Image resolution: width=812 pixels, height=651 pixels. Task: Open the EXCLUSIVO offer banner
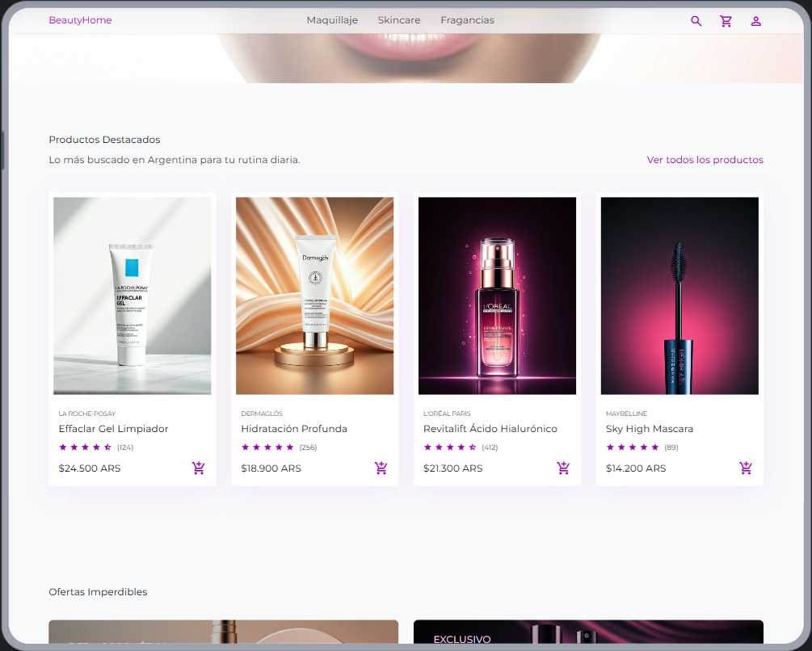pos(588,632)
